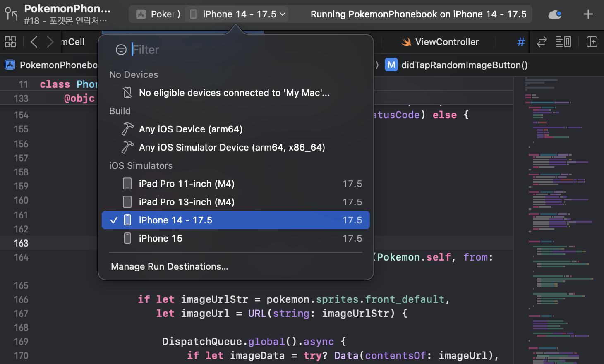Open Manage Run Destinations…
The width and height of the screenshot is (604, 364).
tap(169, 266)
